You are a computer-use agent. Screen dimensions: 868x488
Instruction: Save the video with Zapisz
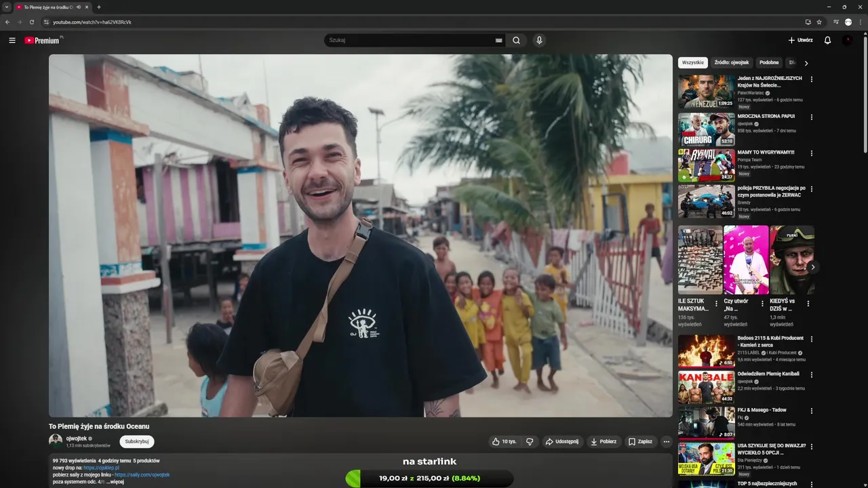tap(640, 441)
